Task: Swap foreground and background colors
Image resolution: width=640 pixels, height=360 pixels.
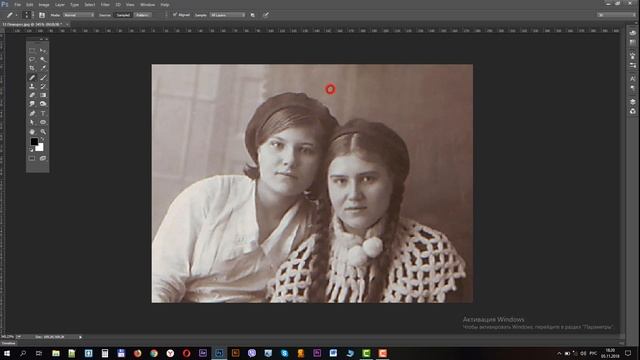Action: 42,139
